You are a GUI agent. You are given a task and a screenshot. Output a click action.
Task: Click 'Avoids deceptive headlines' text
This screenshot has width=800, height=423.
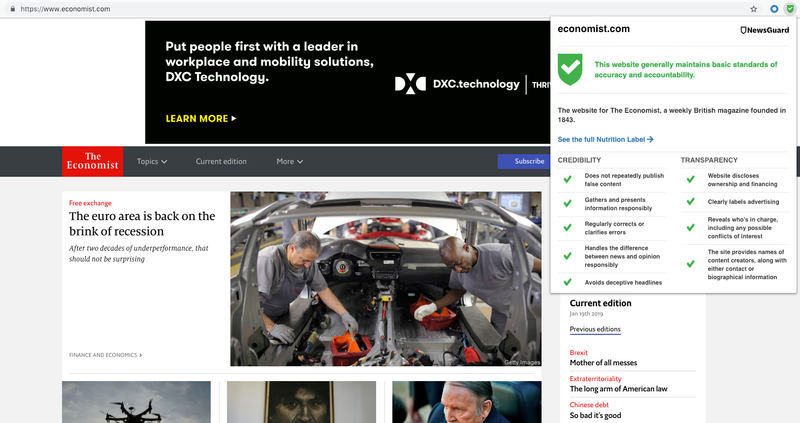[x=623, y=282]
